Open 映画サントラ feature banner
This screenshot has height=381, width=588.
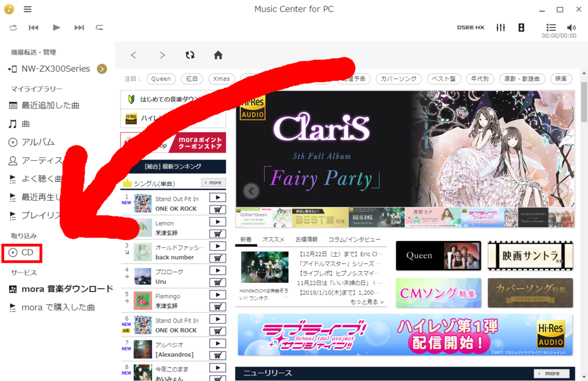(530, 255)
